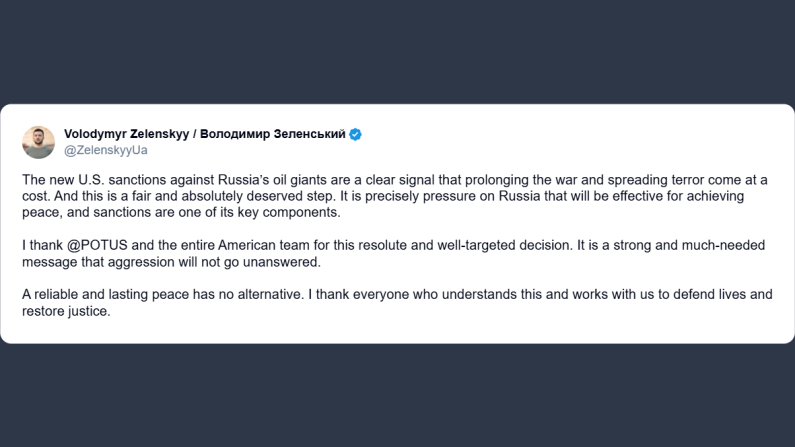Screen dimensions: 795x447
Task: Click the blue verified badge
Action: (x=356, y=134)
